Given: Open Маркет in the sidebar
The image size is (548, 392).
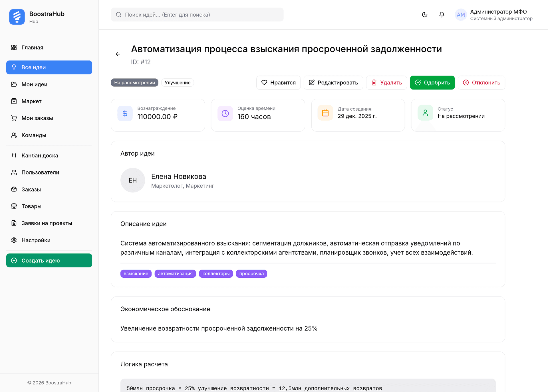Looking at the screenshot, I should pos(31,101).
